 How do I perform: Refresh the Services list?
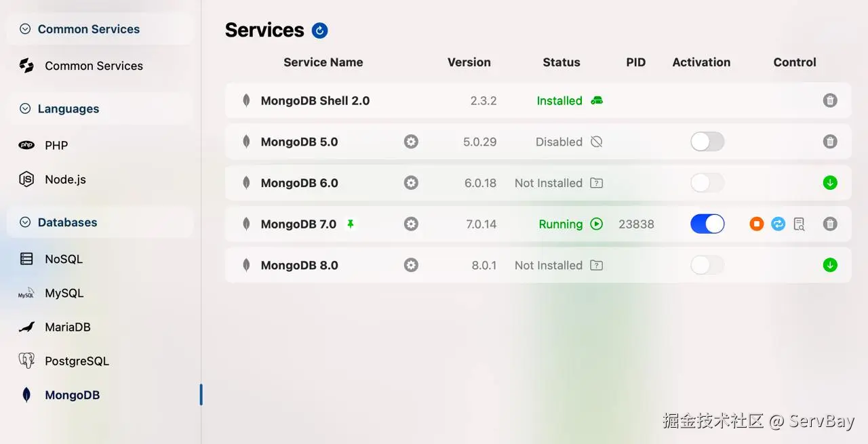pos(319,31)
